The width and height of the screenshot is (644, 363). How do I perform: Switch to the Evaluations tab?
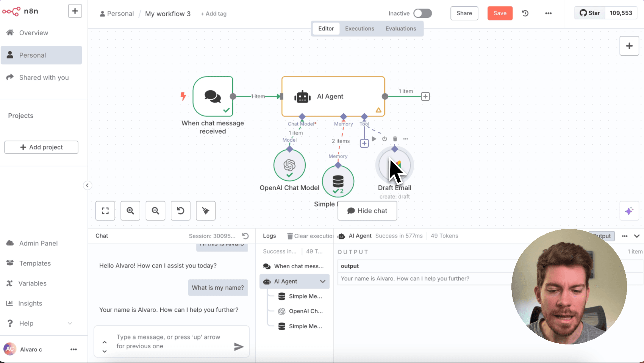(400, 28)
